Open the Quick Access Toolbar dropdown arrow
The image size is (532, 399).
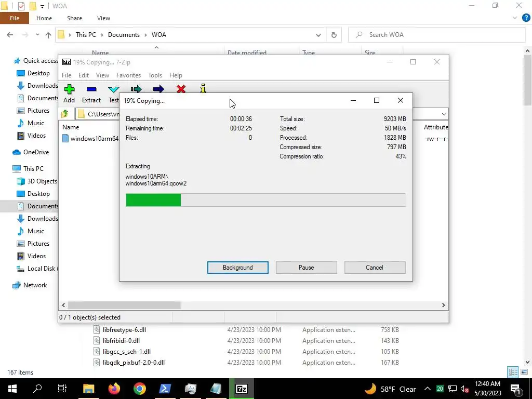[x=42, y=6]
